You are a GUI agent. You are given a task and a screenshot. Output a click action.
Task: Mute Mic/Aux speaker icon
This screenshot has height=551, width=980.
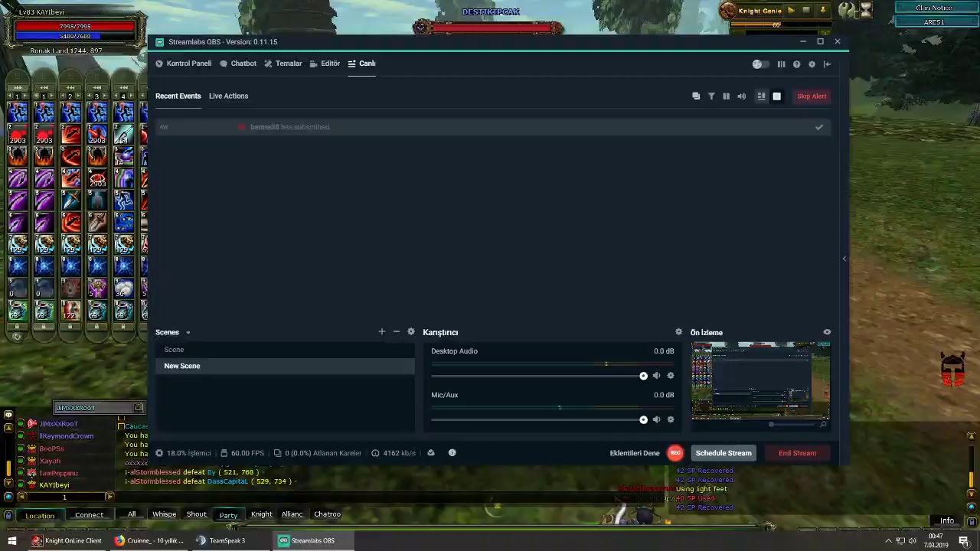pyautogui.click(x=656, y=419)
